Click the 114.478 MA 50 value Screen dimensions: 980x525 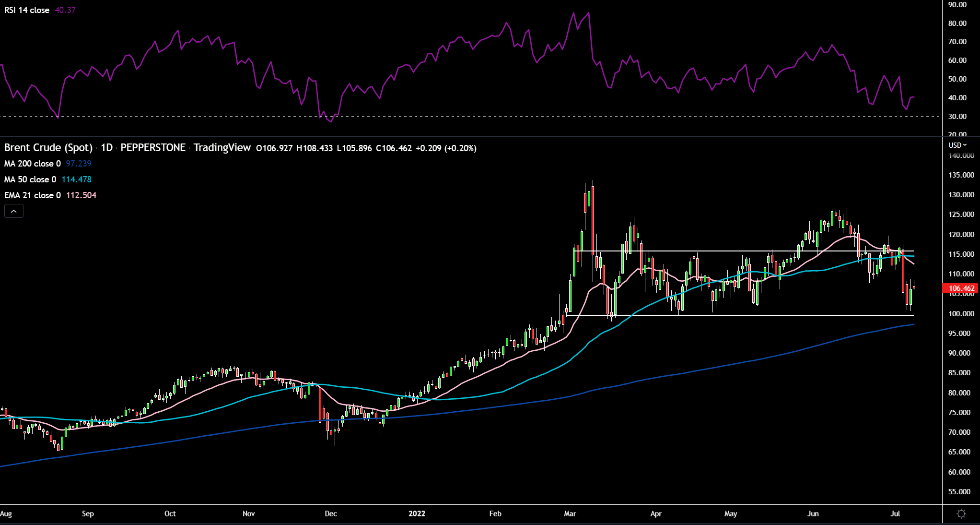tap(76, 179)
